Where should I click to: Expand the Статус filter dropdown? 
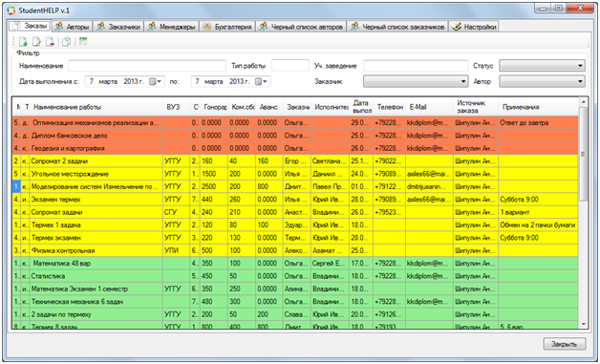click(542, 66)
